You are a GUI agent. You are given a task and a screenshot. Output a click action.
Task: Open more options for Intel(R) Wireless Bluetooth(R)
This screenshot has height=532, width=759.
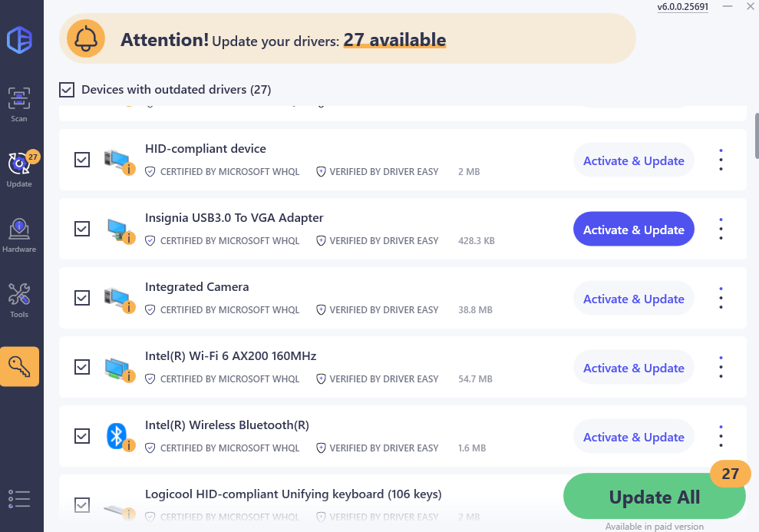coord(721,437)
